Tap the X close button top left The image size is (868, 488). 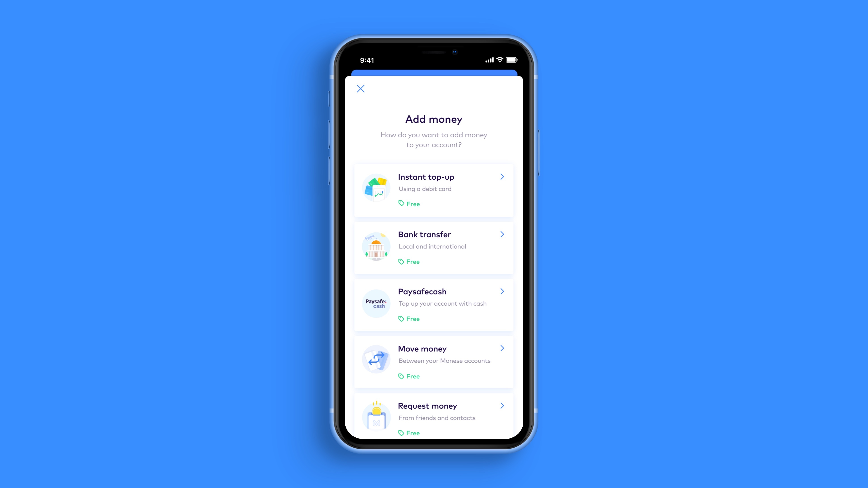point(361,89)
